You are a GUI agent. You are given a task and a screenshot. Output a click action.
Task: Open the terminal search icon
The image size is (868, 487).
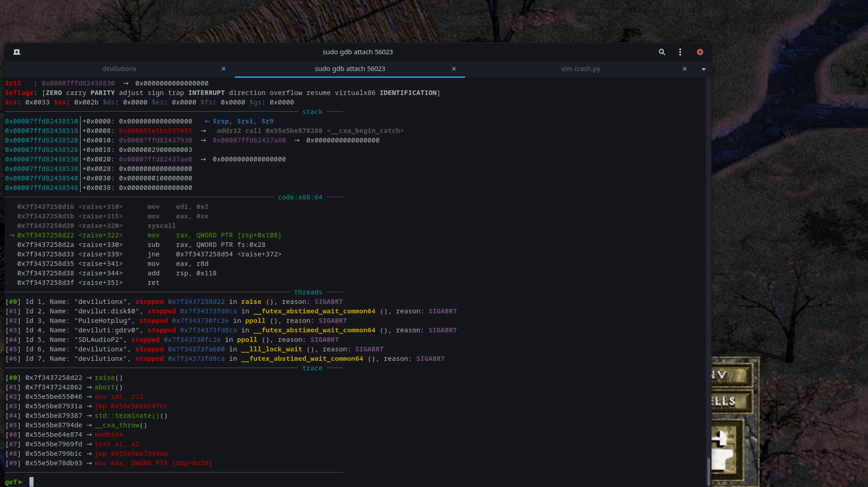point(662,52)
